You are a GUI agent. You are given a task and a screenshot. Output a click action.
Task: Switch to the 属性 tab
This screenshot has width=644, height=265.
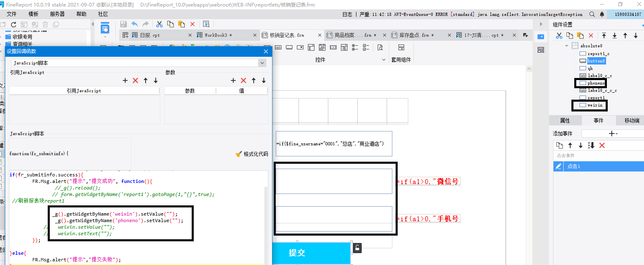pos(565,120)
